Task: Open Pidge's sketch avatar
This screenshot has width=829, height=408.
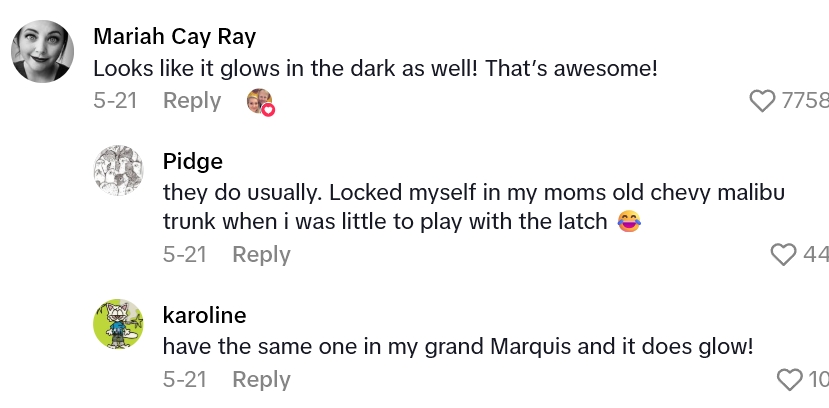Action: [x=119, y=170]
